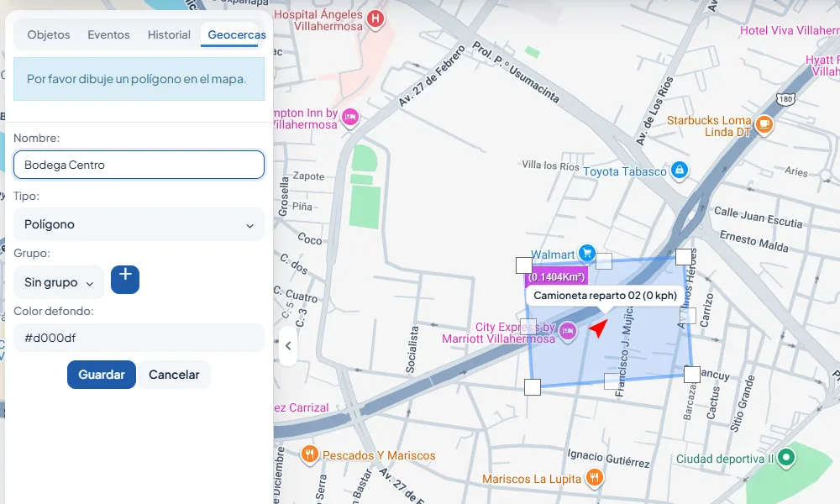Select the Starbucks Loma Linda DT marker
This screenshot has height=504, width=840.
pyautogui.click(x=764, y=125)
